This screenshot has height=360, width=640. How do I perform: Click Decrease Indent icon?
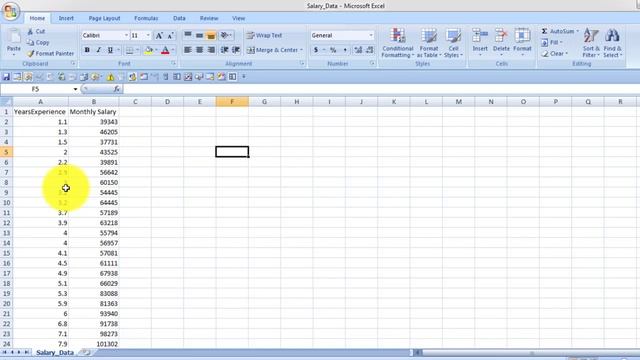coord(224,50)
